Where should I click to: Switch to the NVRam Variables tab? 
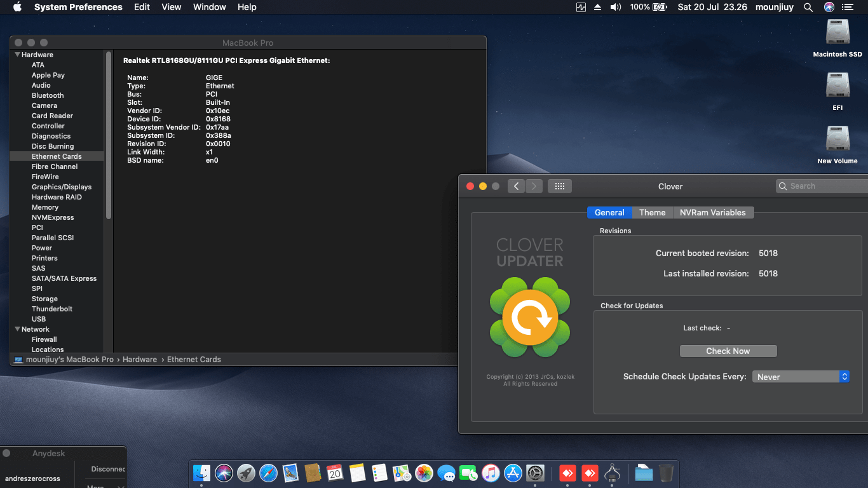713,212
